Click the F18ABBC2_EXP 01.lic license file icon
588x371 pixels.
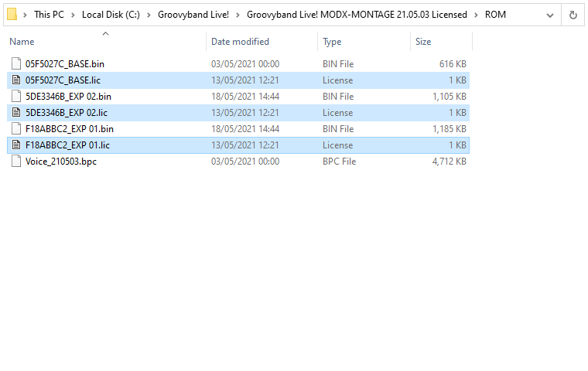[x=16, y=145]
